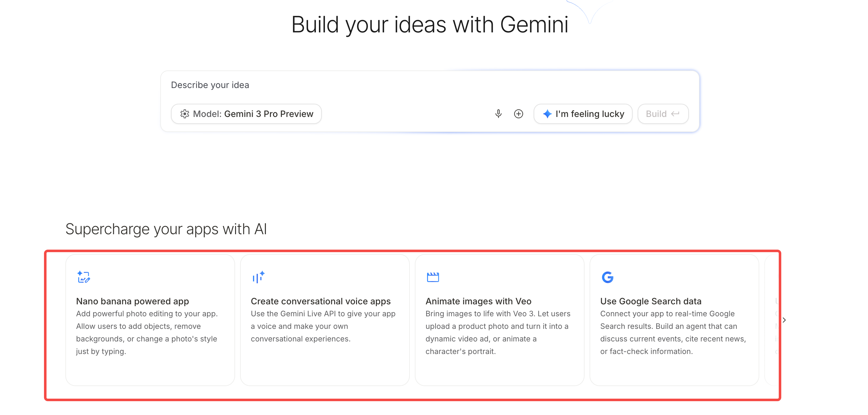Click the partially visible fifth card
Viewport: 868px width, 415px height.
(772, 337)
